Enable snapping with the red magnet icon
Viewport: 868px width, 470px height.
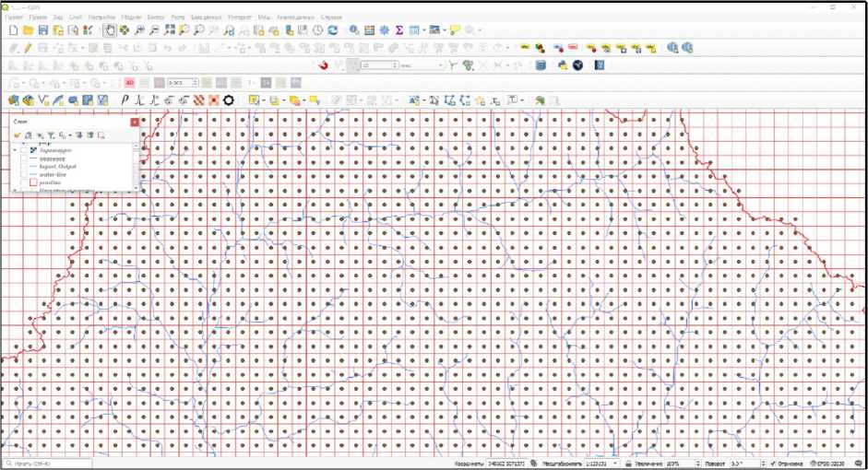pos(324,65)
